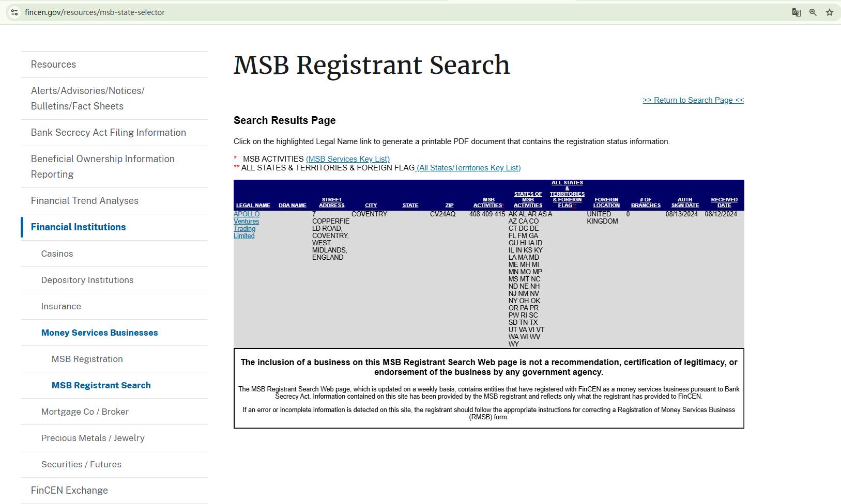Click the zoom magnifier icon in address bar
Screen dimensions: 841x504
coord(813,12)
